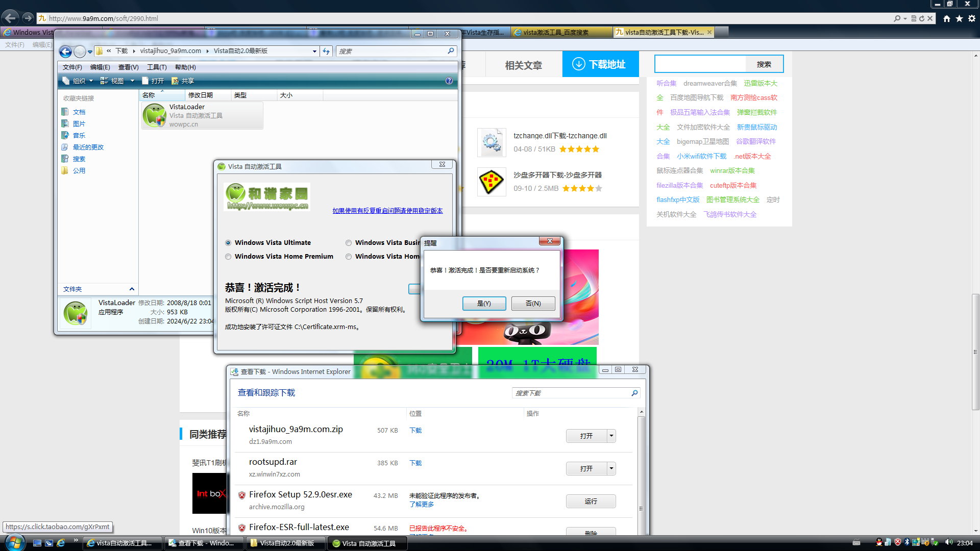This screenshot has height=551, width=980.
Task: Open 查看(V) menu in Explorer window
Action: tap(128, 67)
